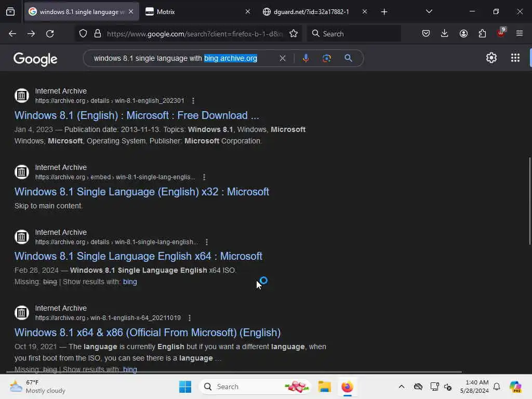The image size is (532, 399).
Task: Open the Firefox hamburger application menu
Action: (520, 34)
